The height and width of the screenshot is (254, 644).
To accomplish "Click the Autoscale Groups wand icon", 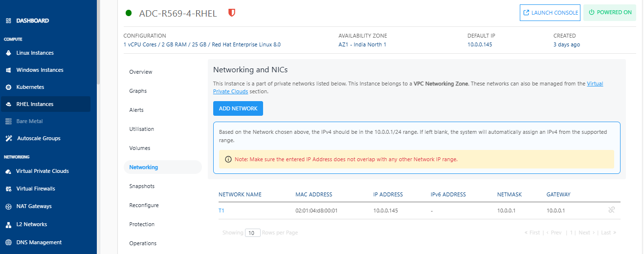I will pyautogui.click(x=8, y=138).
